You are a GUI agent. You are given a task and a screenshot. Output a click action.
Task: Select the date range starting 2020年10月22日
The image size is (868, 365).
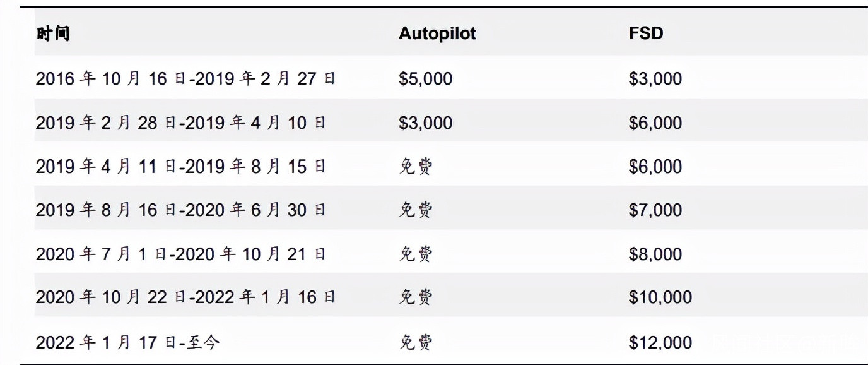(185, 297)
